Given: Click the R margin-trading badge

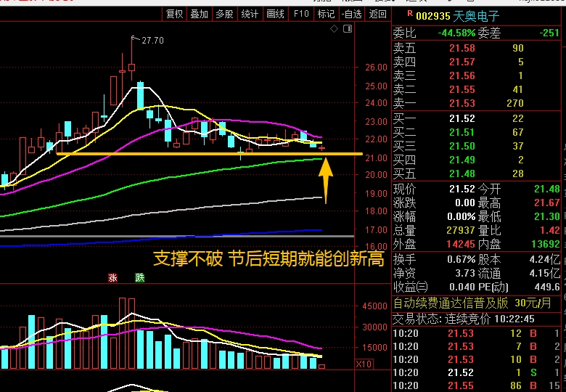Looking at the screenshot, I should tap(410, 13).
